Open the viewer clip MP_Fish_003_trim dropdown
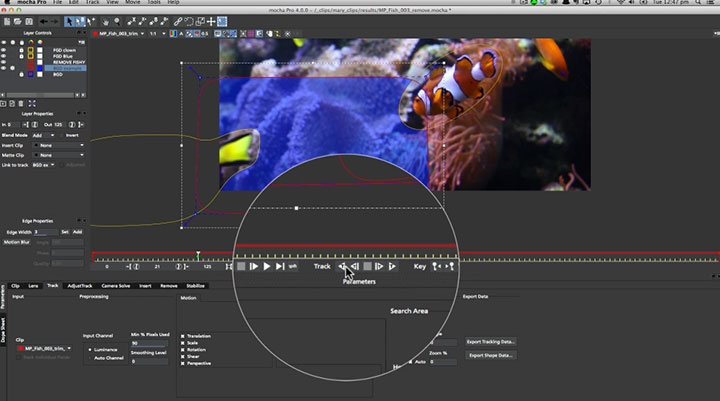The width and height of the screenshot is (720, 401). pyautogui.click(x=119, y=34)
